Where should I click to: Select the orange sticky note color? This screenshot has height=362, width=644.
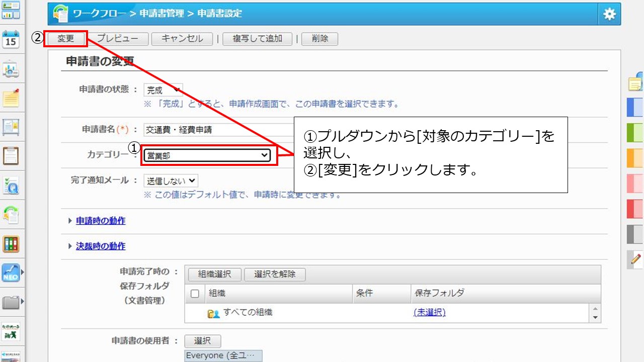pyautogui.click(x=635, y=158)
